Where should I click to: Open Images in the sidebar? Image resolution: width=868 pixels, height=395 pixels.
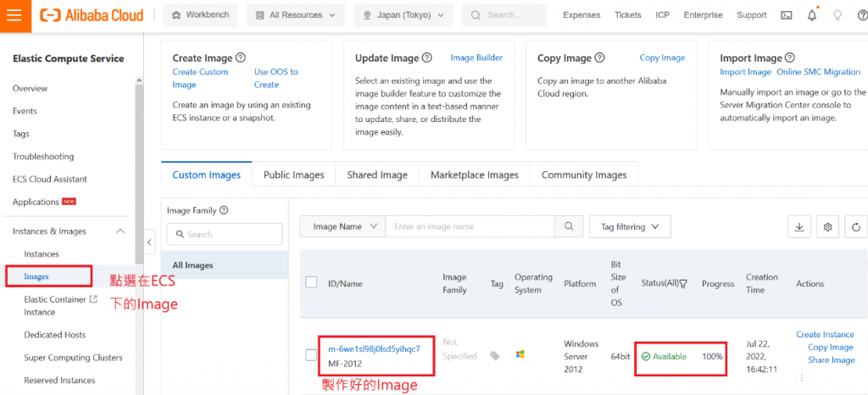(36, 276)
